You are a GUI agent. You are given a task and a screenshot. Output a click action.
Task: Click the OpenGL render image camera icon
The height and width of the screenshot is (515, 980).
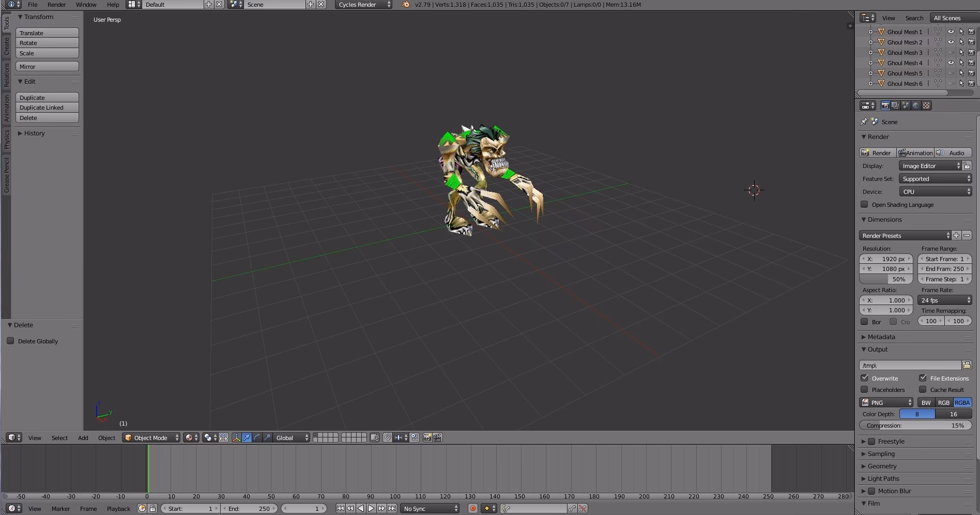(427, 437)
